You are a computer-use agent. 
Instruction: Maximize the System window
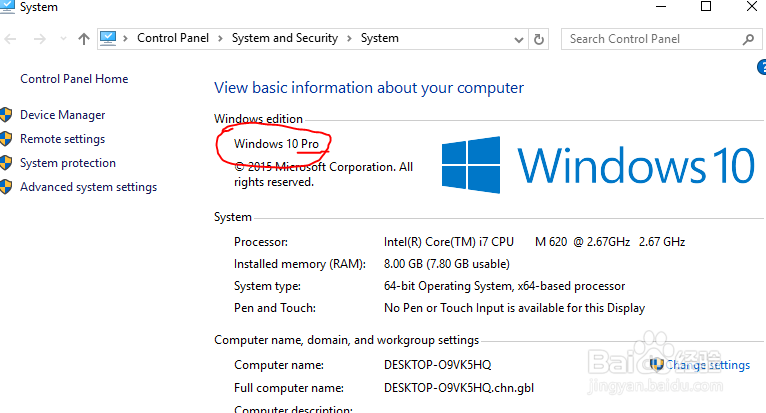pyautogui.click(x=706, y=6)
